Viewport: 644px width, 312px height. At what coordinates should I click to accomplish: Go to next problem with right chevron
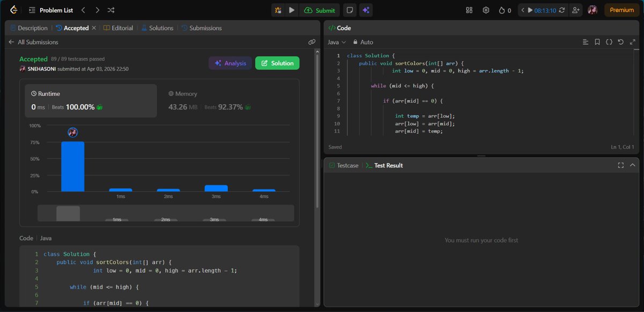pyautogui.click(x=97, y=10)
